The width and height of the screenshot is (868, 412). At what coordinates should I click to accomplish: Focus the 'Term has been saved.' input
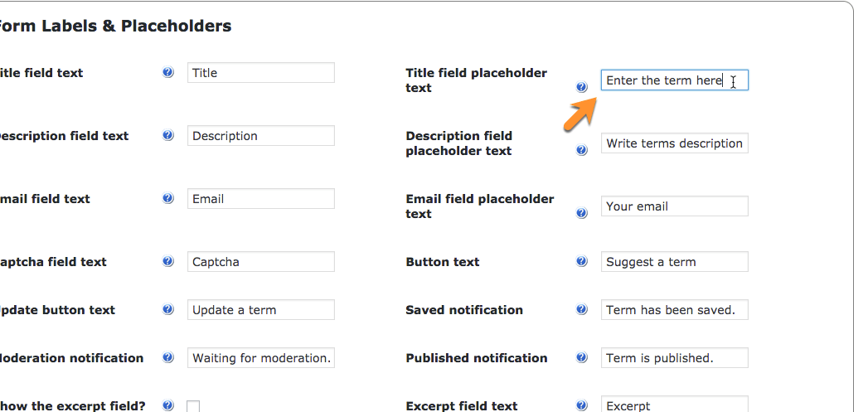[674, 310]
